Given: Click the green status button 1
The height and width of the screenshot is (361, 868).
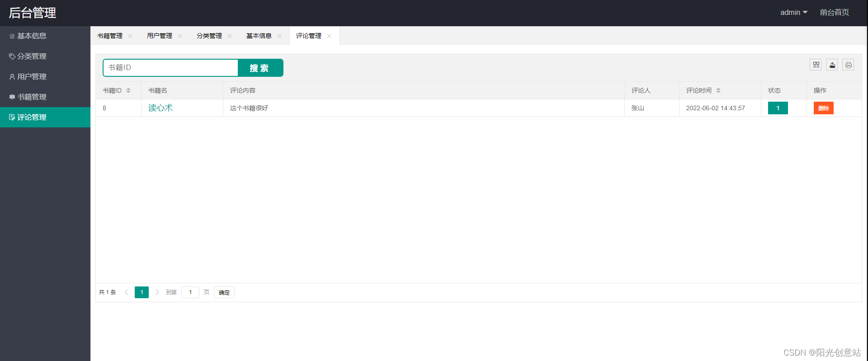Looking at the screenshot, I should click(778, 108).
